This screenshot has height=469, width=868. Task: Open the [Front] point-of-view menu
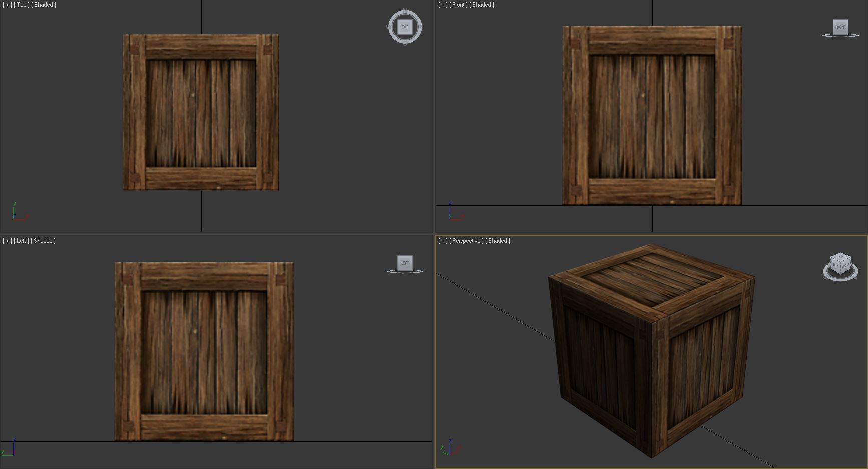pos(458,5)
